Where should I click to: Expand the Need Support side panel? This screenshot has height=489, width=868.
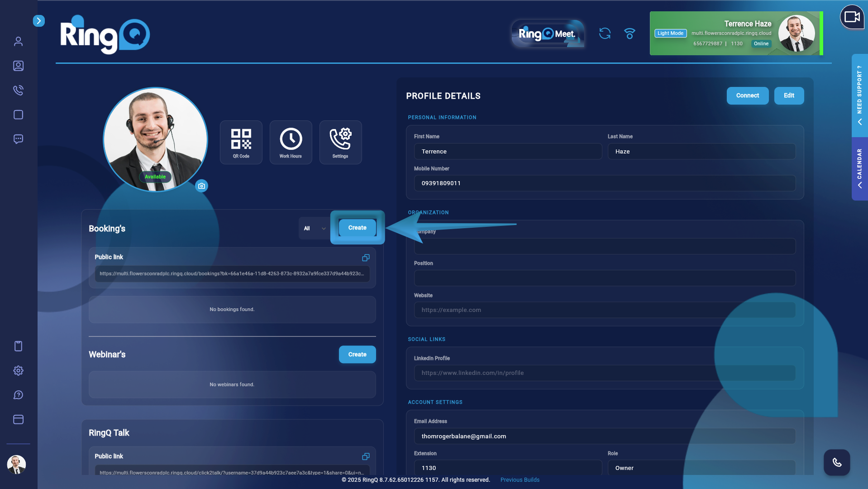859,95
